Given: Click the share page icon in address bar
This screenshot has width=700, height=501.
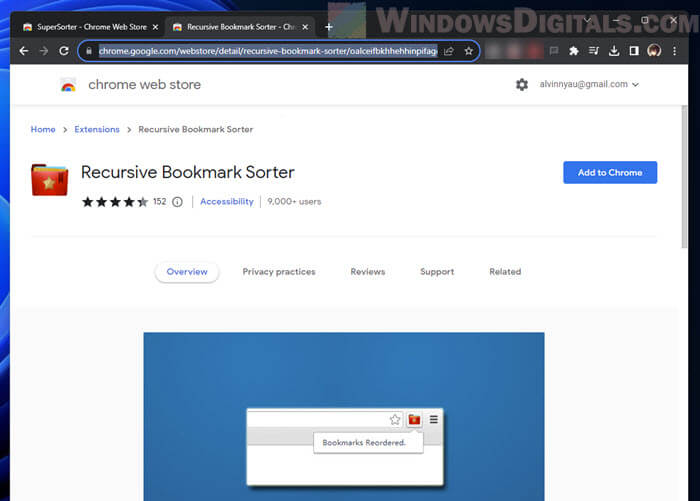Looking at the screenshot, I should (x=449, y=51).
